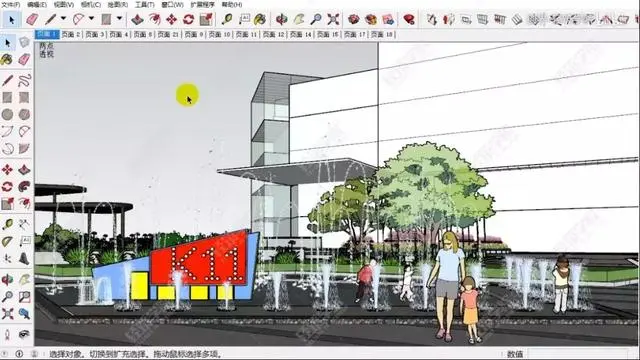Select the Dimension tool in left toolbar
640x360 pixels.
(x=24, y=224)
